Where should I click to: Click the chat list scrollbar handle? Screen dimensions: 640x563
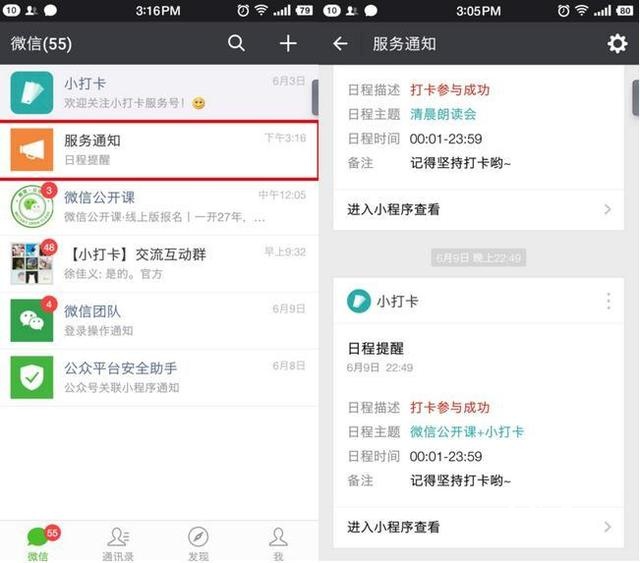point(315,98)
